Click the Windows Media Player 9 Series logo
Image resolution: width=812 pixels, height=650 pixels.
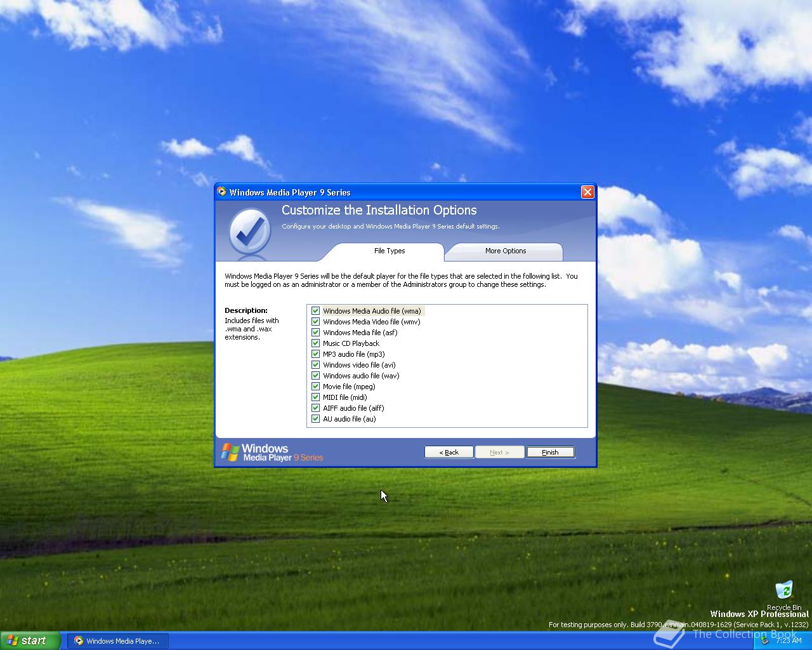(x=272, y=453)
